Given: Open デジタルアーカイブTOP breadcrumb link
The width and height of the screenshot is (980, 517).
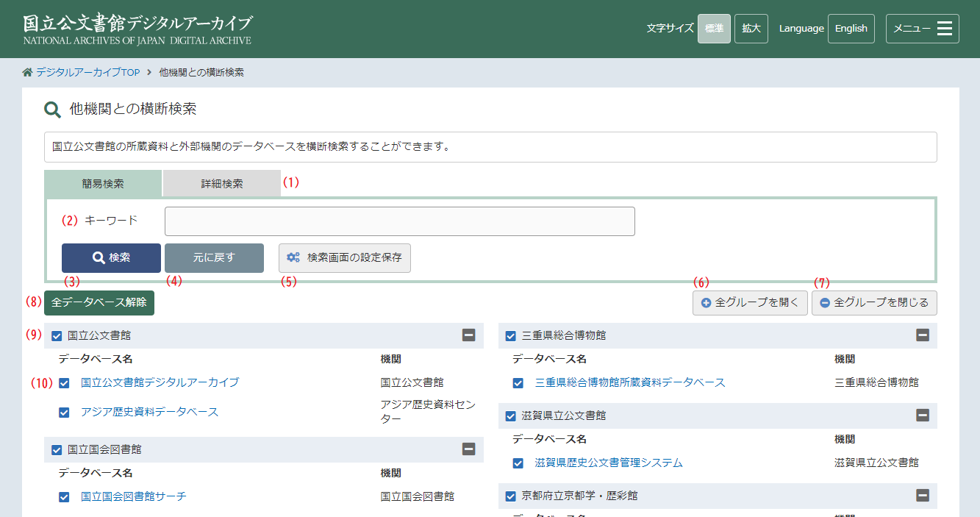Looking at the screenshot, I should coord(88,72).
